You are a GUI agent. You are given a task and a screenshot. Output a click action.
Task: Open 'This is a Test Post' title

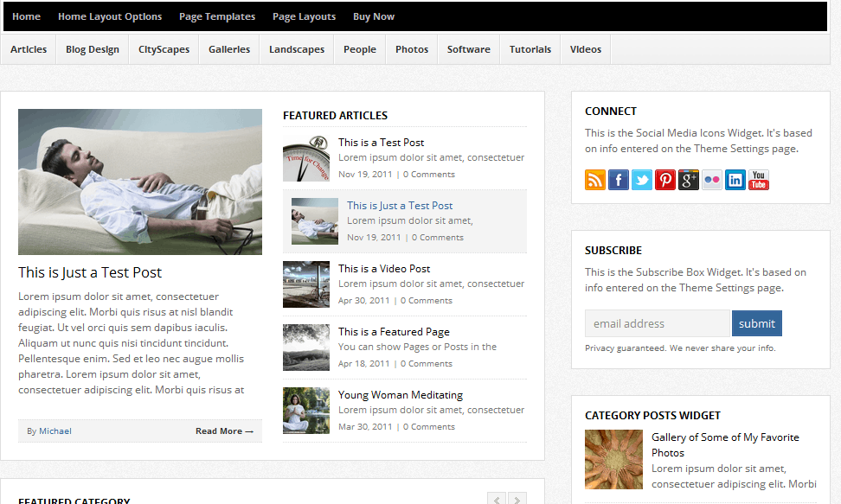point(381,142)
